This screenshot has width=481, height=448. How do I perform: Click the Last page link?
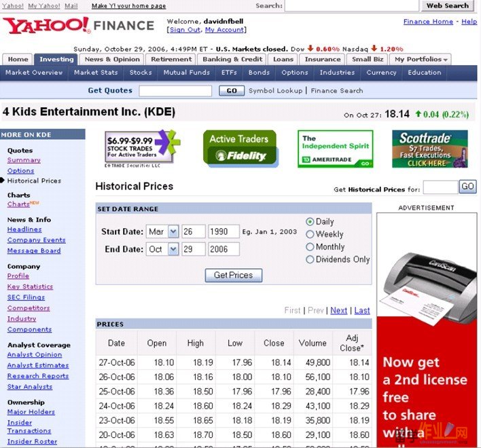[362, 310]
